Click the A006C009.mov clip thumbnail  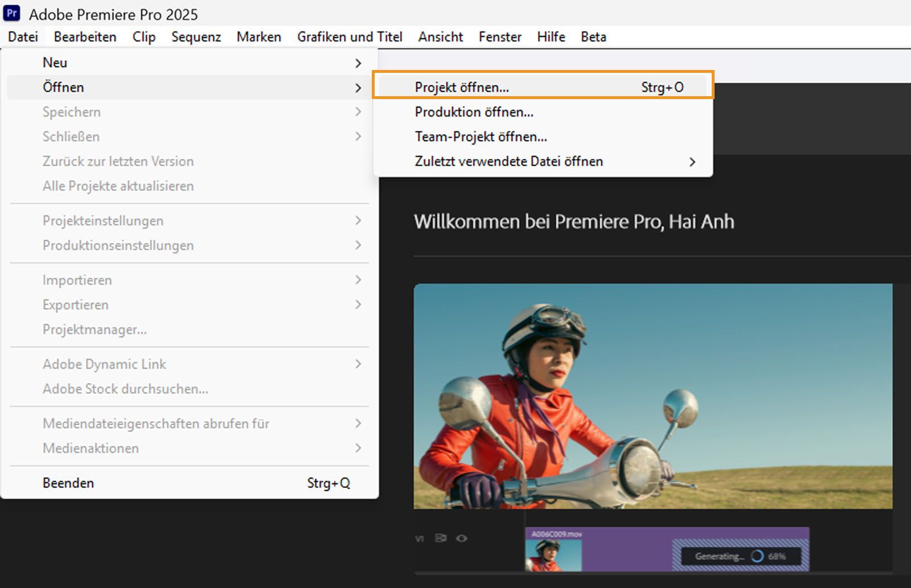(x=553, y=555)
